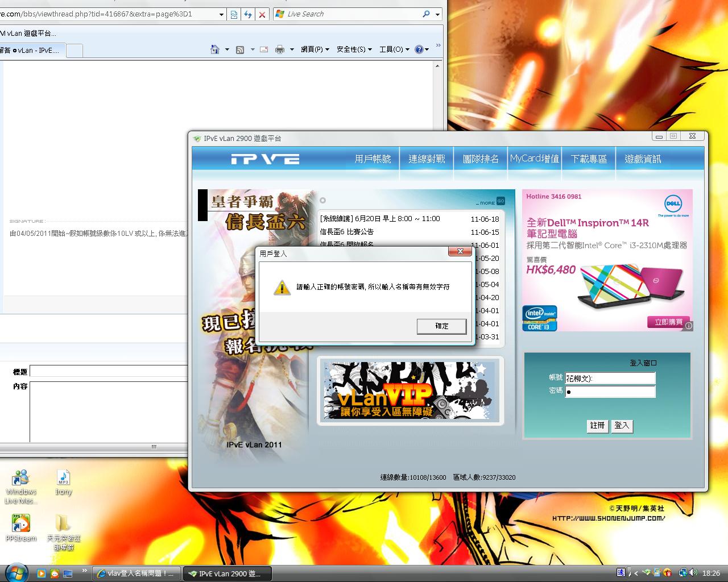Expand the 安全性(S) safety dropdown menu
The width and height of the screenshot is (728, 582).
pos(354,49)
